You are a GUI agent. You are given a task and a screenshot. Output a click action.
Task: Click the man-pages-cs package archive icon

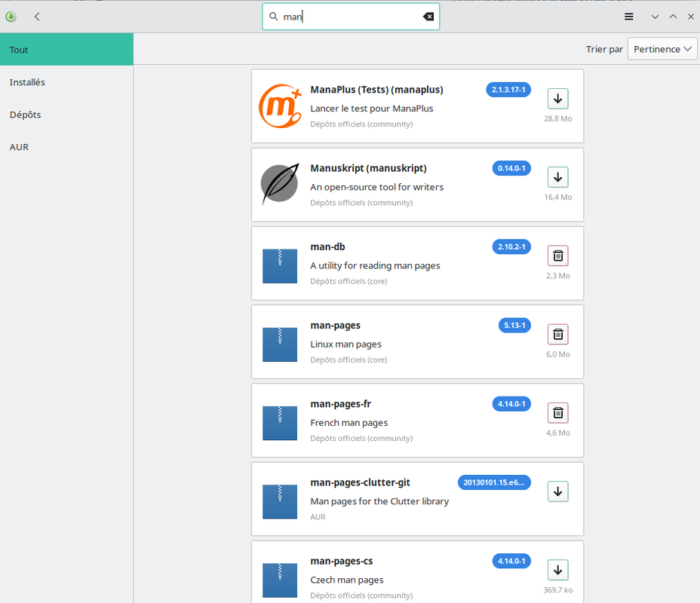[280, 580]
